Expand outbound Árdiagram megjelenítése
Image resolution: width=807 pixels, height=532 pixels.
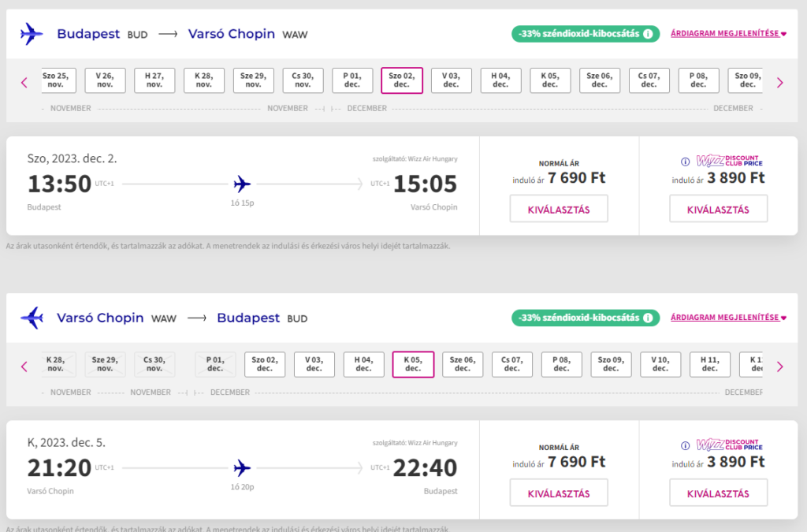click(x=728, y=34)
